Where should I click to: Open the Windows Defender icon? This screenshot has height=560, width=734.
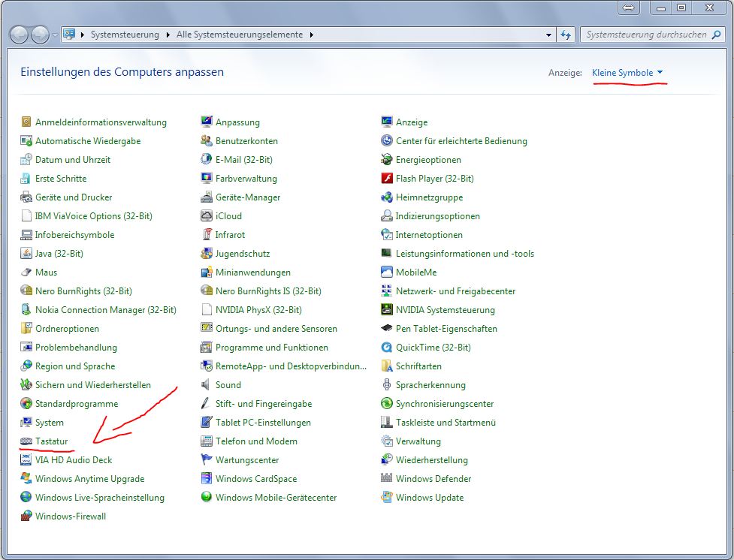pyautogui.click(x=387, y=479)
